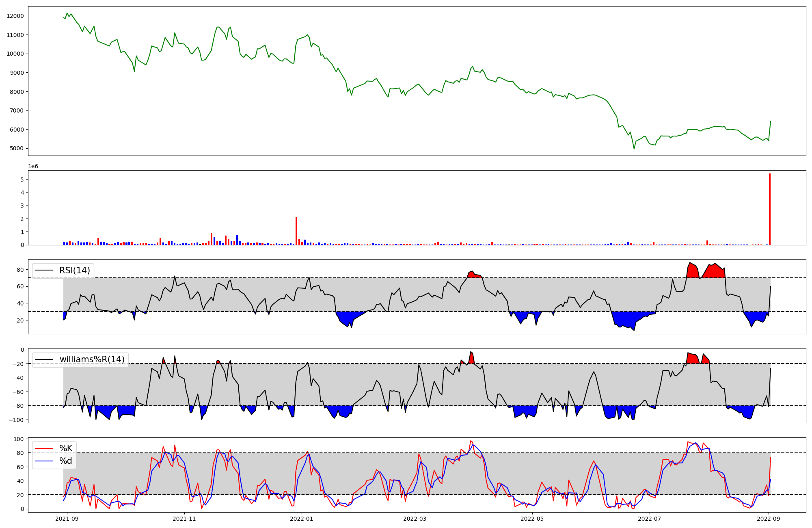Click the 2022-05 date tick label
The height and width of the screenshot is (528, 812).
[x=532, y=519]
